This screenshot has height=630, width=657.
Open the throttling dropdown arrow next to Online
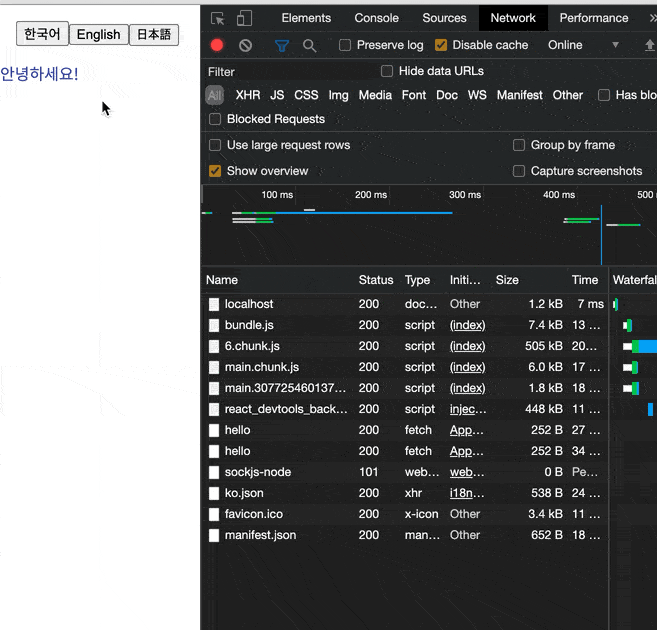615,45
